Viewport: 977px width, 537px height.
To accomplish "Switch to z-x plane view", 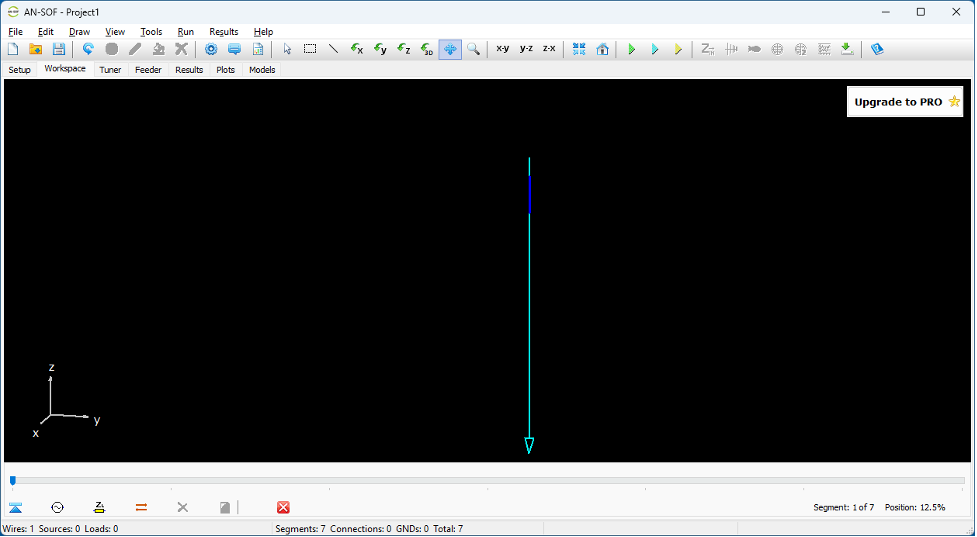I will tap(549, 49).
